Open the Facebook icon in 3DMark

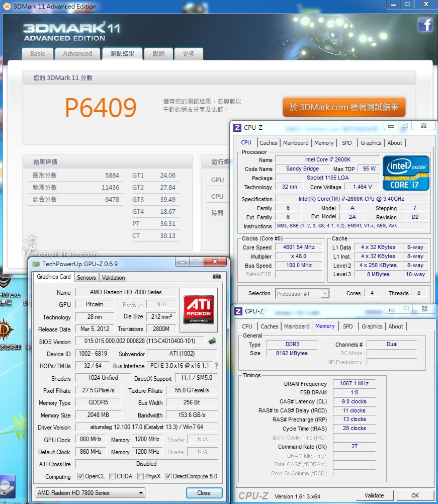425,25
